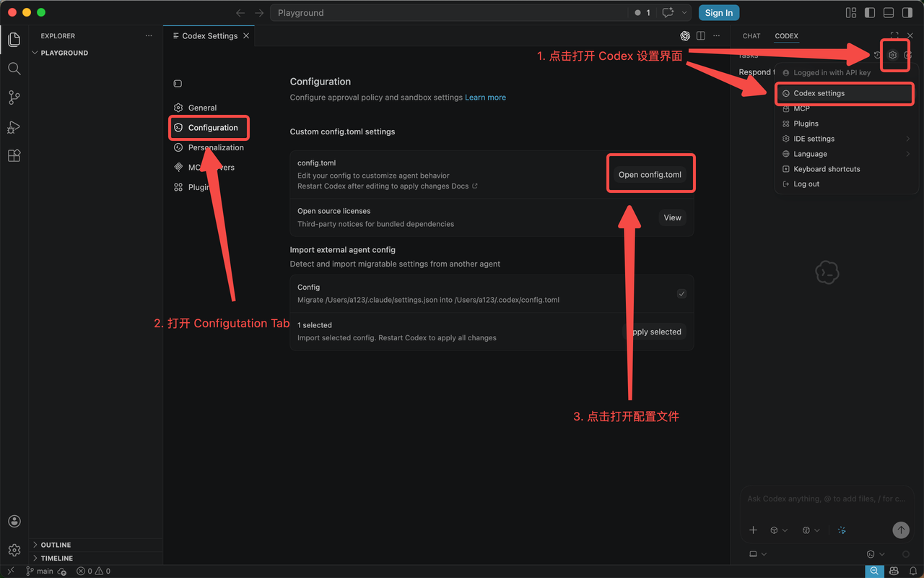Open the Extensions view
The image size is (924, 578).
point(14,155)
